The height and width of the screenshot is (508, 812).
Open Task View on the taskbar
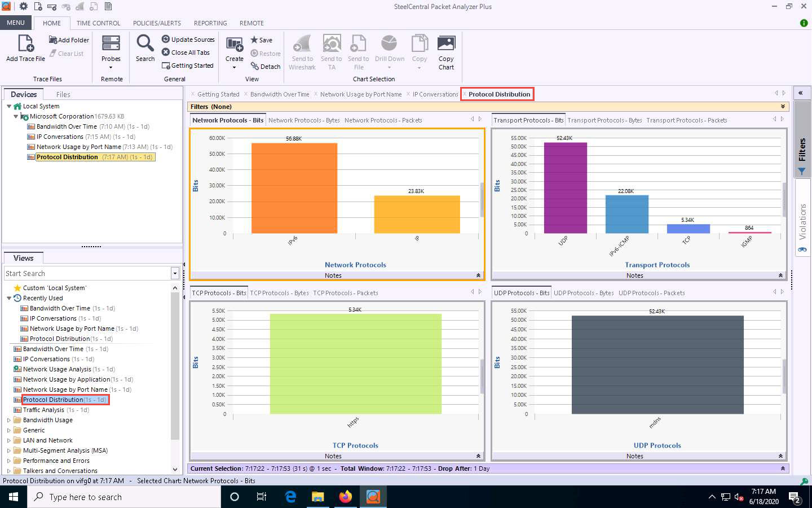pos(262,497)
